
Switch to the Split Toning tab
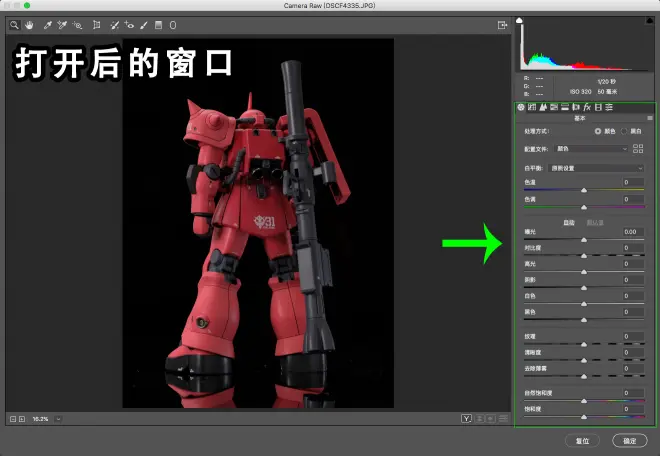point(565,107)
